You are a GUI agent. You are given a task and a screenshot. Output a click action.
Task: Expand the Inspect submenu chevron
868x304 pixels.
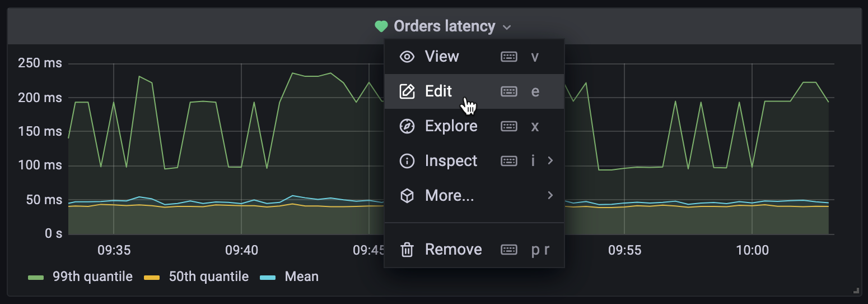(x=550, y=161)
